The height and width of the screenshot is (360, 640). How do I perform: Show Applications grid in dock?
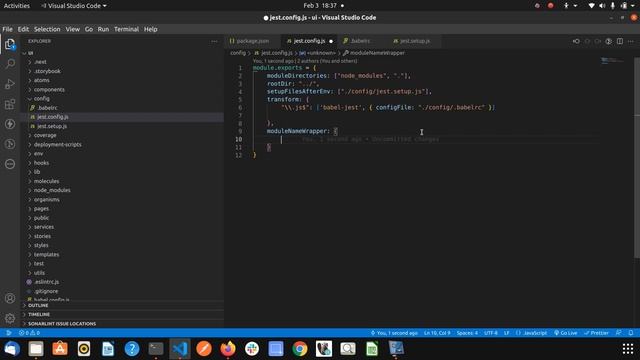pos(628,349)
